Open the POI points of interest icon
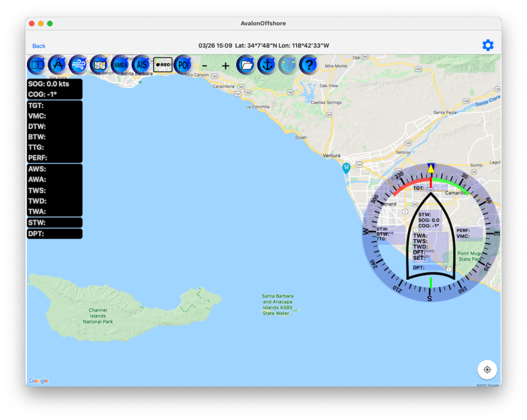 click(x=184, y=64)
